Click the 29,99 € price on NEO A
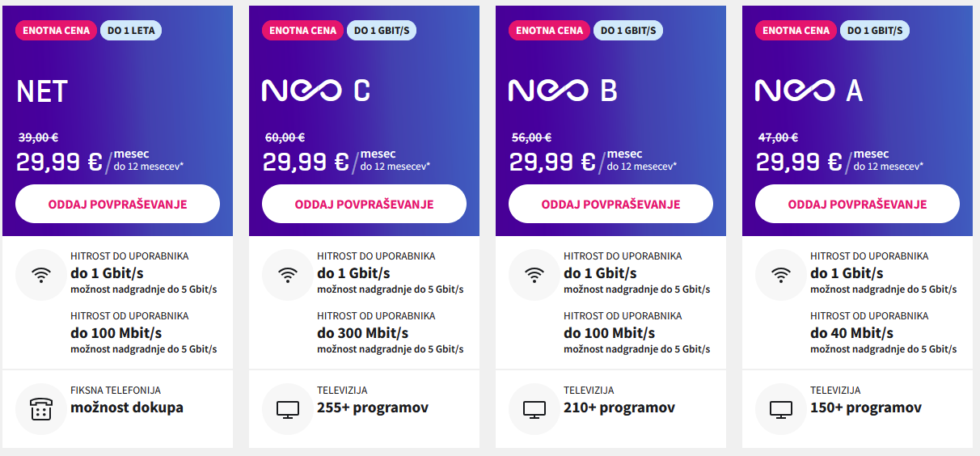The image size is (980, 456). point(799,162)
